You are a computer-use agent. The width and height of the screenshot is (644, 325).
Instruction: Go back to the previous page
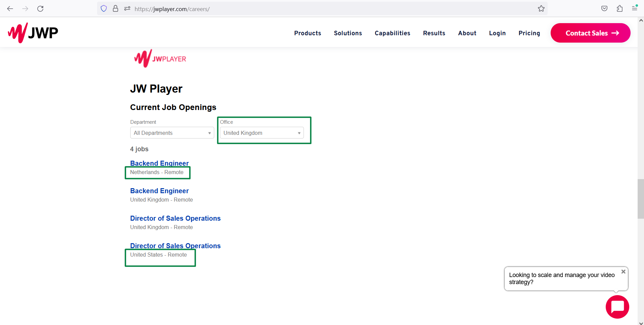coord(10,9)
